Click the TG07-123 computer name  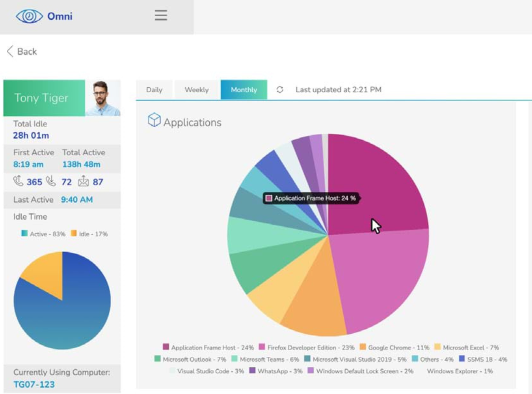(34, 385)
